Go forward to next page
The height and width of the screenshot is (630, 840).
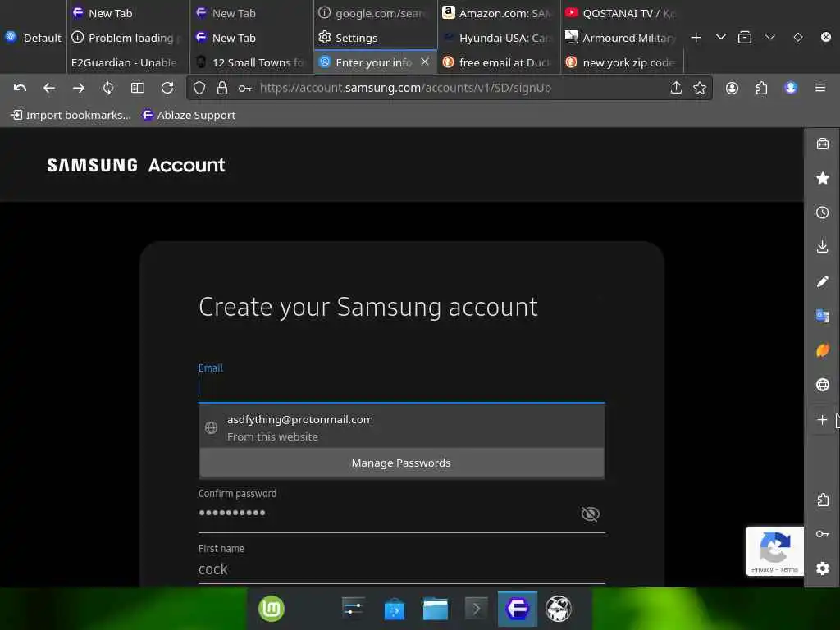(79, 88)
